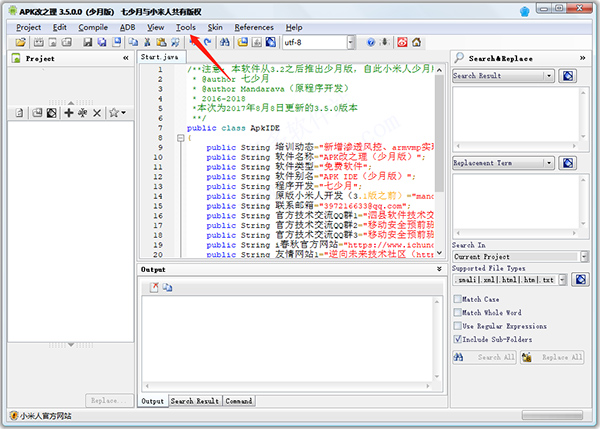Open the red Weibo icon in the toolbar
Screen dimensions: 600x429
pos(402,42)
